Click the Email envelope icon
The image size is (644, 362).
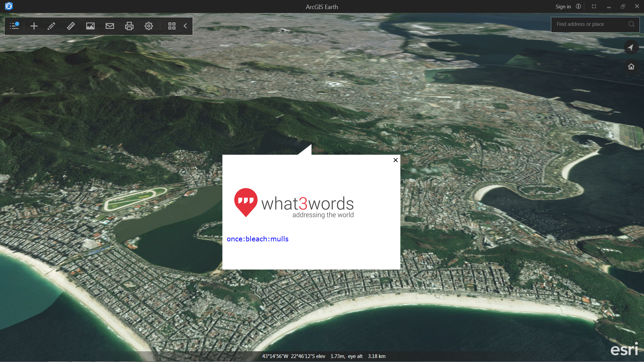click(110, 26)
